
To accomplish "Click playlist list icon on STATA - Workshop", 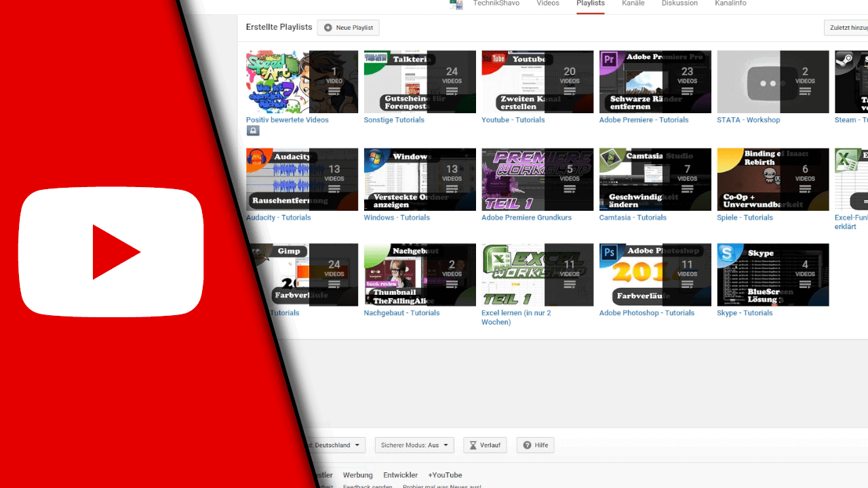I will tap(805, 91).
